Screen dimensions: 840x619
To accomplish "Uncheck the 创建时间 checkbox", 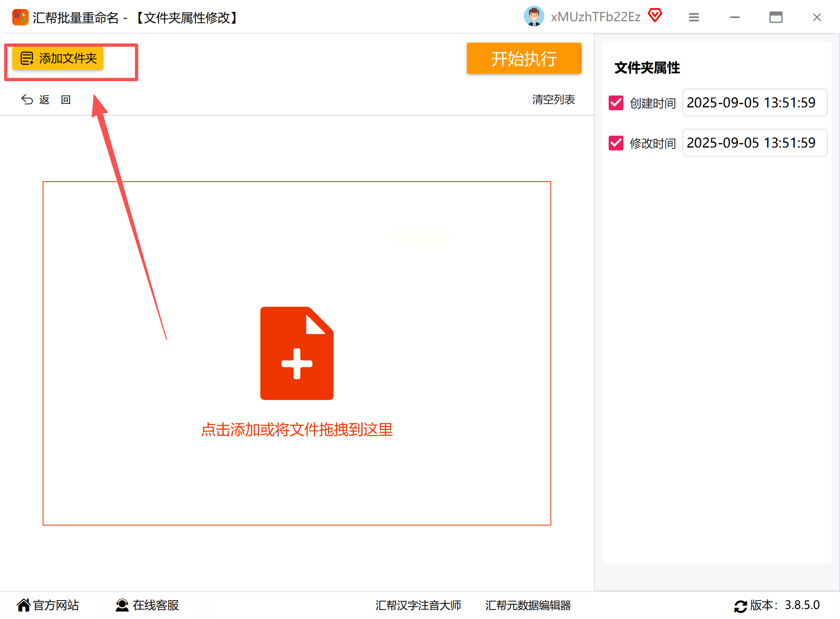I will coord(616,102).
